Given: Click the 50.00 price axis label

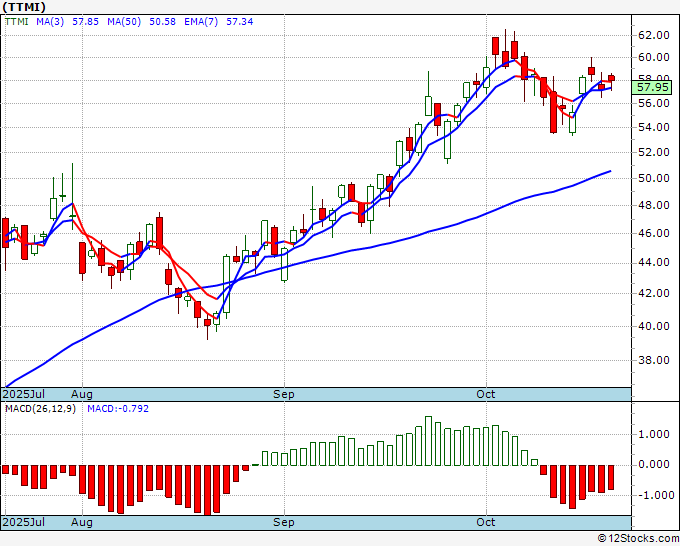Looking at the screenshot, I should click(x=654, y=178).
